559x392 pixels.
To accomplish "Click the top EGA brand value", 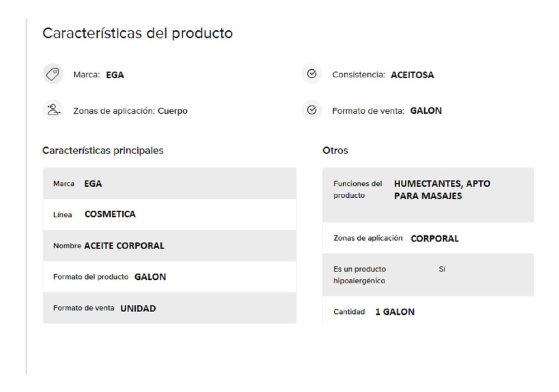I will (115, 75).
